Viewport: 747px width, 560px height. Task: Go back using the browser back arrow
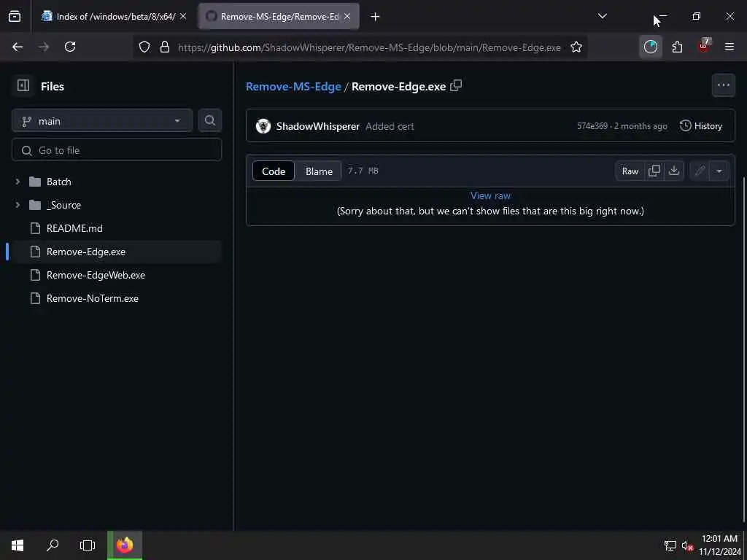coord(18,47)
